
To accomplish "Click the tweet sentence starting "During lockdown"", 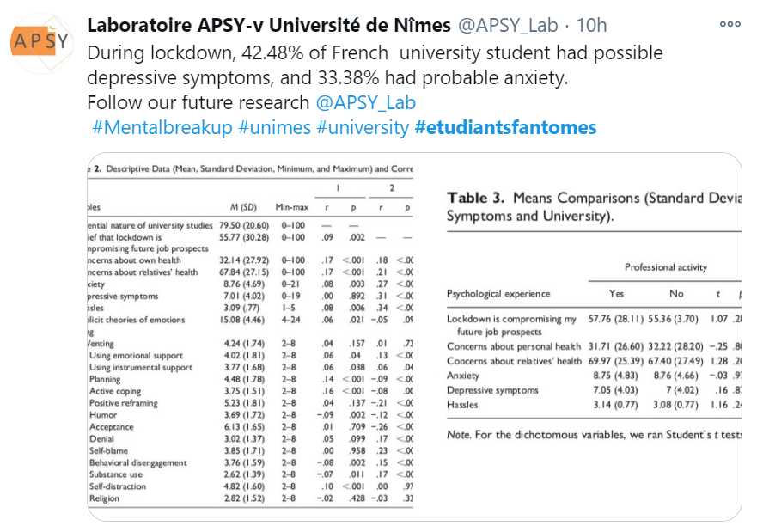I will [375, 52].
